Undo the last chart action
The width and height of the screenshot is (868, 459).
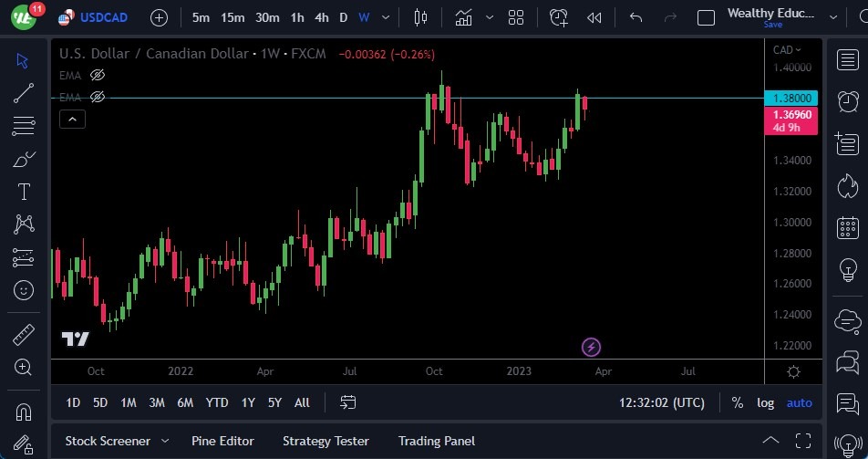point(636,17)
